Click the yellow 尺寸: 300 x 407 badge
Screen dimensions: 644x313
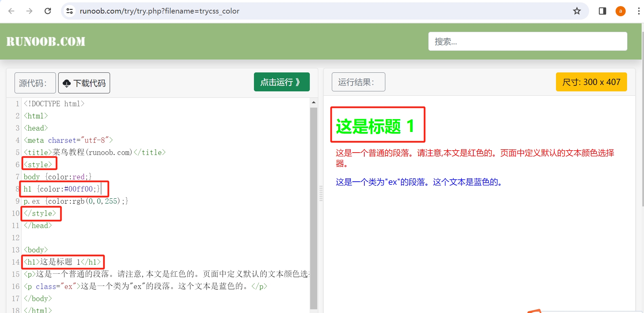[591, 82]
